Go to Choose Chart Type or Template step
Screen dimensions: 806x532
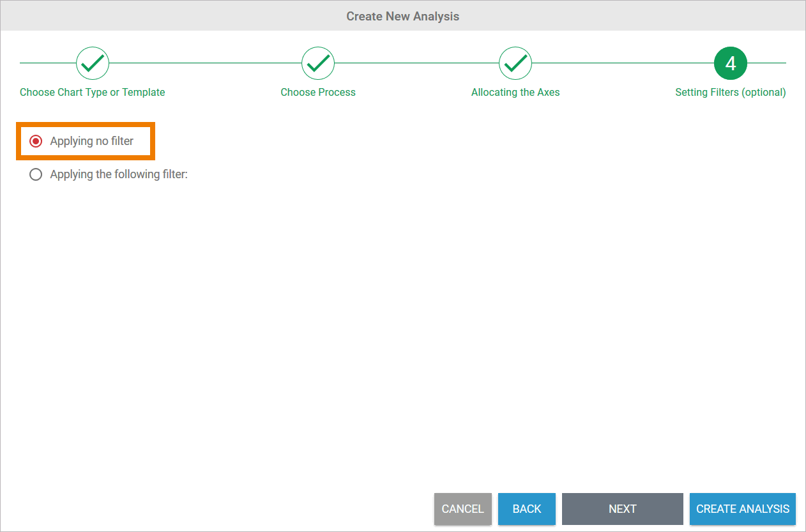click(x=93, y=92)
